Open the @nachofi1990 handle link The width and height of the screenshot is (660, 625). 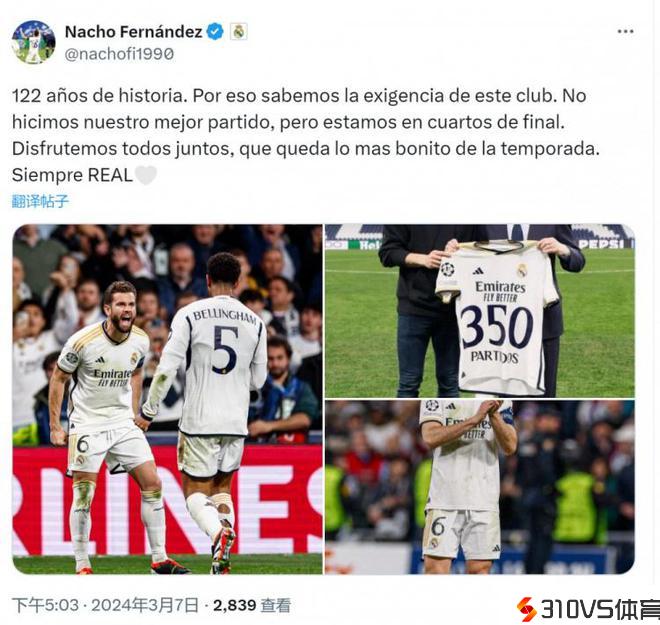pyautogui.click(x=119, y=54)
